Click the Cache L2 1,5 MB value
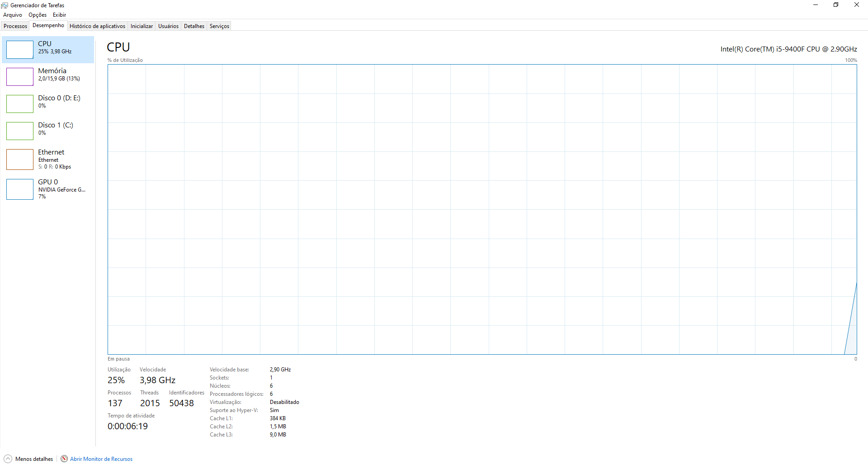The image size is (868, 469). (278, 427)
